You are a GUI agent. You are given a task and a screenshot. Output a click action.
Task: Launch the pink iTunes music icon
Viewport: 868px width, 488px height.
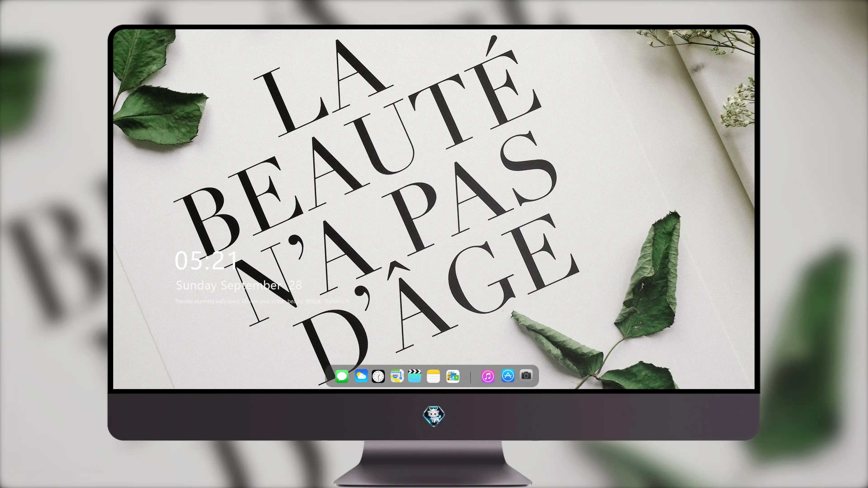(x=488, y=376)
